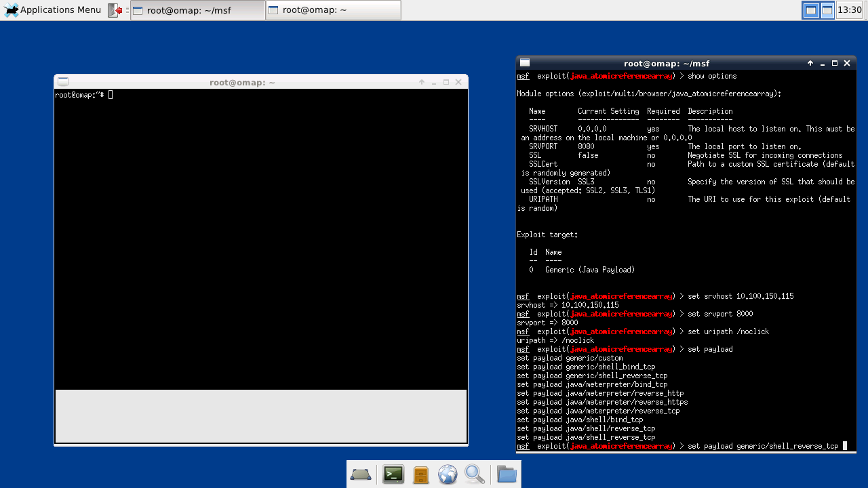Image resolution: width=868 pixels, height=488 pixels.
Task: Click the SRVHOST option row name
Action: coord(543,129)
